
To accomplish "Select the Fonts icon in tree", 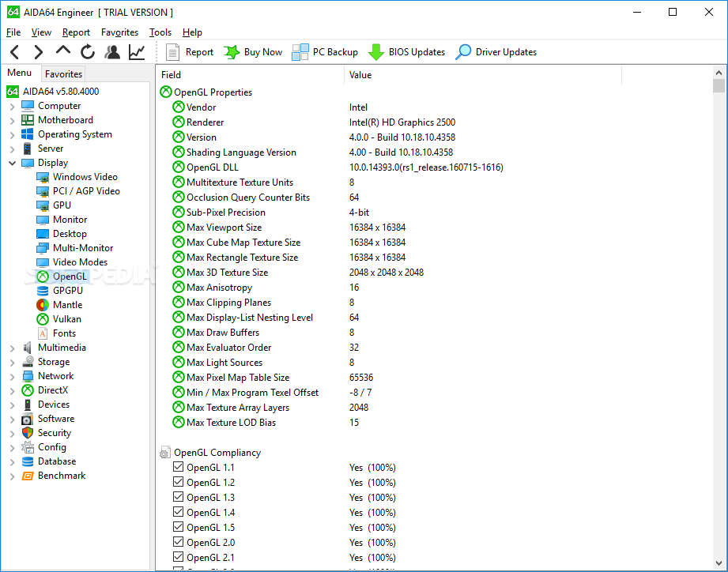I will pos(43,333).
